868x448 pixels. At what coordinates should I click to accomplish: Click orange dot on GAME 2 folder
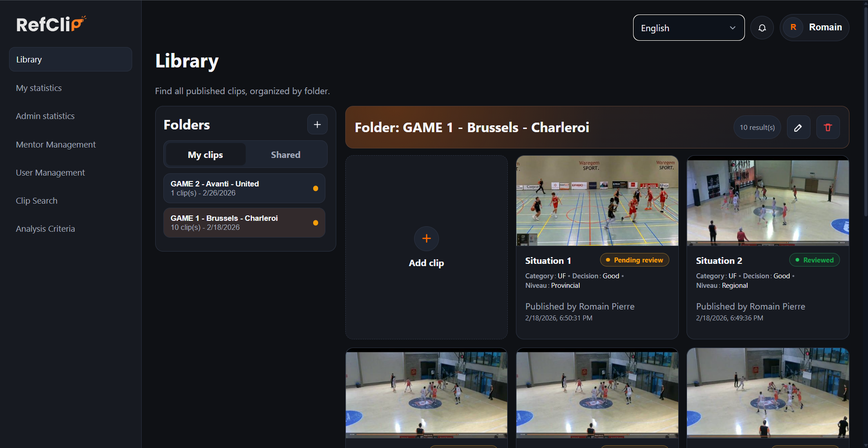[x=315, y=188]
